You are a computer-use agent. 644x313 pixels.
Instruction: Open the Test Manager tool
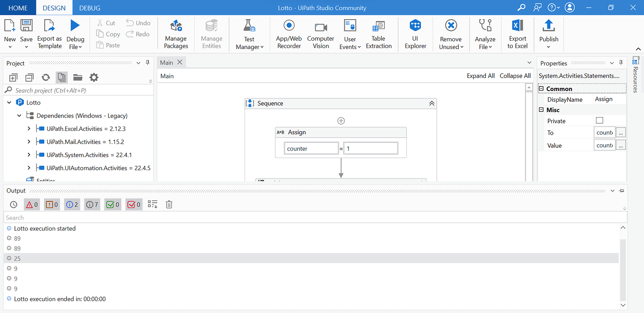[x=249, y=34]
